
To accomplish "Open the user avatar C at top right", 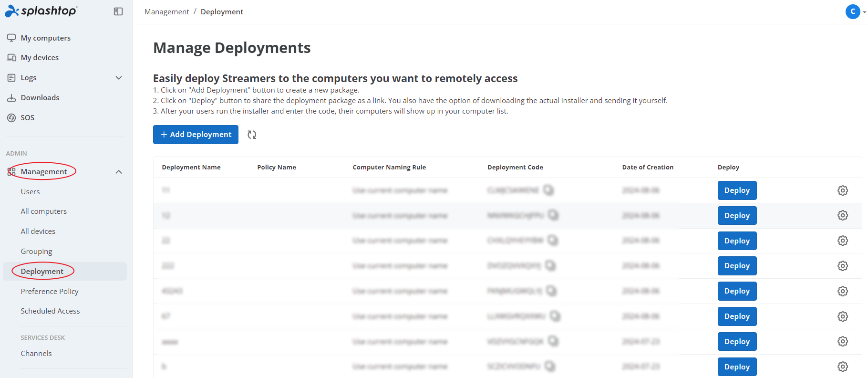I will pos(853,11).
